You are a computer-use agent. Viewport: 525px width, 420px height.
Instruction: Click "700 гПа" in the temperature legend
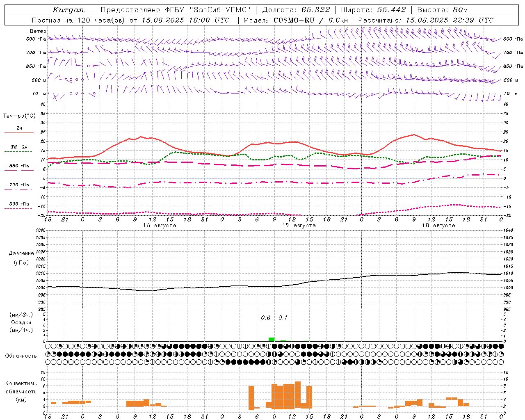point(19,185)
